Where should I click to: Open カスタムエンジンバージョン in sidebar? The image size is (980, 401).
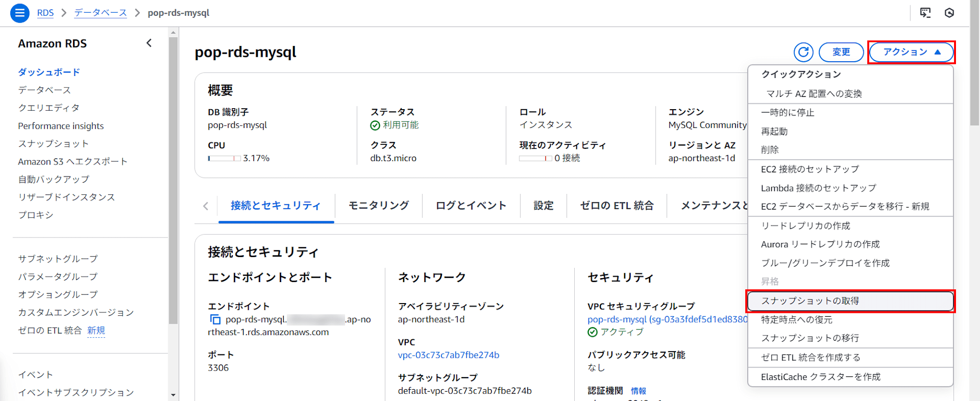[76, 312]
